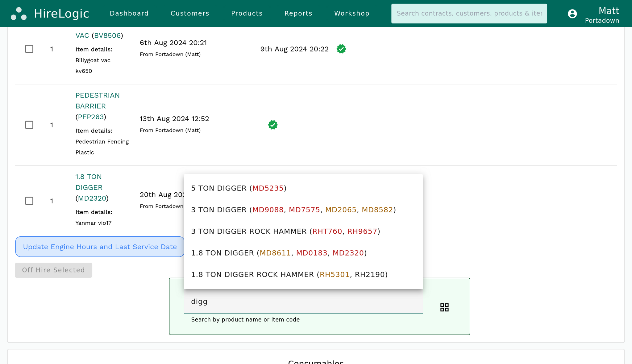
Task: Open the Dashboard nav item
Action: point(129,14)
